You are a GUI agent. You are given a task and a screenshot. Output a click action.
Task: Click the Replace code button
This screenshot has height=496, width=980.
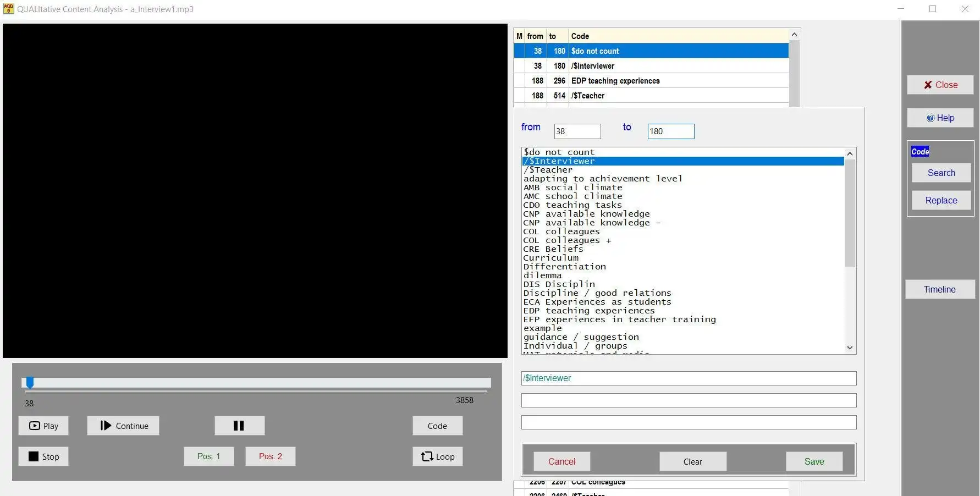click(x=942, y=200)
